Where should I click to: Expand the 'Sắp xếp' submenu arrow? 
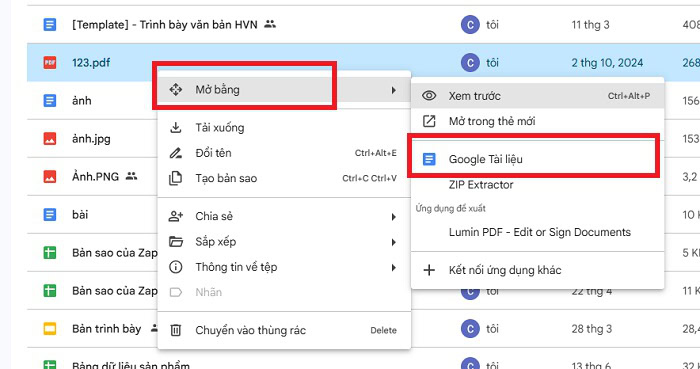[x=393, y=243]
